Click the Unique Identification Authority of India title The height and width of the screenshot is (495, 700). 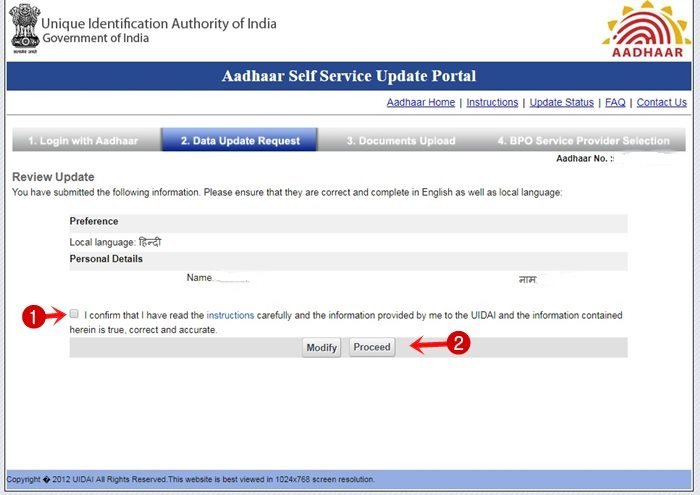(159, 23)
